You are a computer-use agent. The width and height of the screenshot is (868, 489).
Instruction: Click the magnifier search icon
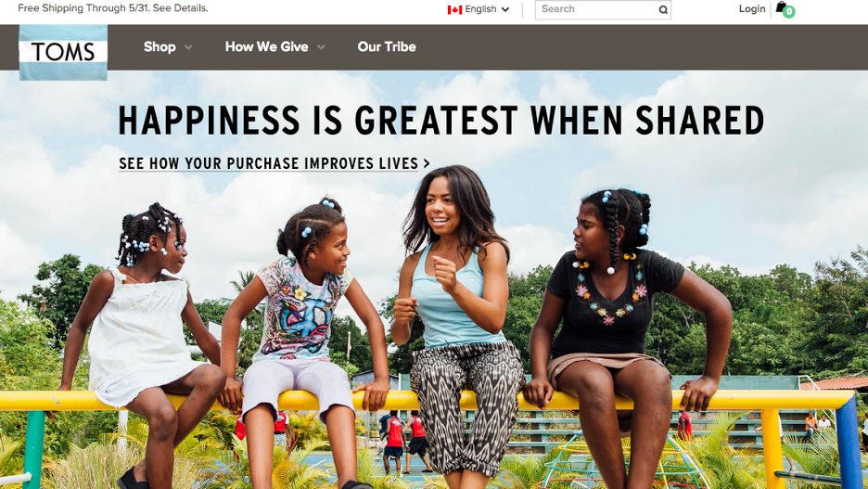point(663,9)
